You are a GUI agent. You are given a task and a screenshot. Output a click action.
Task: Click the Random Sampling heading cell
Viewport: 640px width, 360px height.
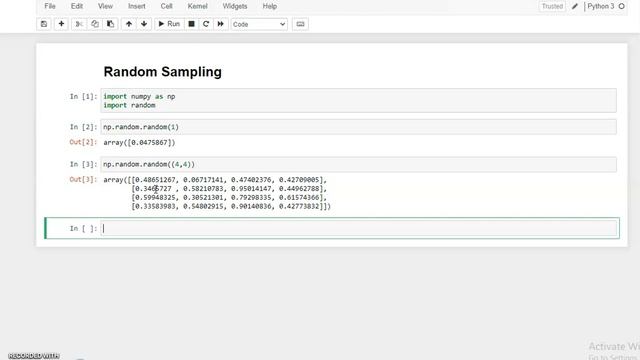(162, 71)
